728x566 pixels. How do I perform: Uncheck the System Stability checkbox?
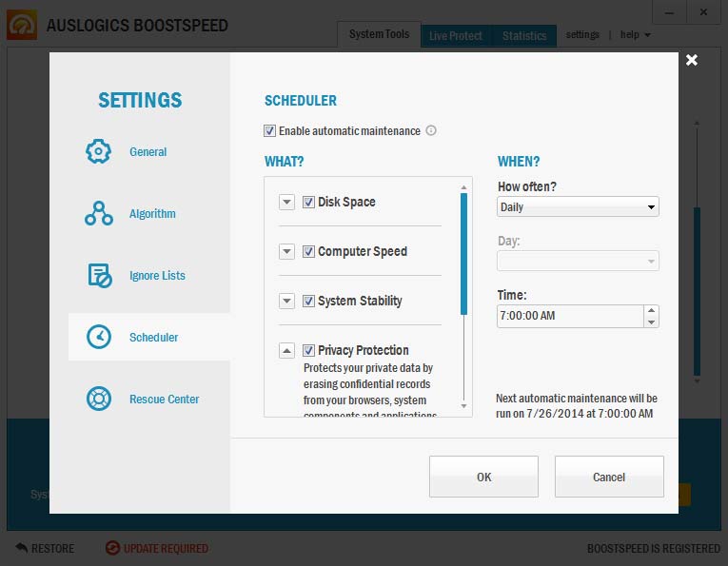308,301
